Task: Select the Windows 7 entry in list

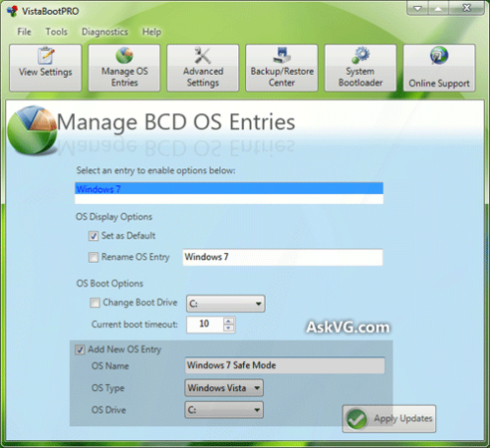Action: (x=229, y=189)
